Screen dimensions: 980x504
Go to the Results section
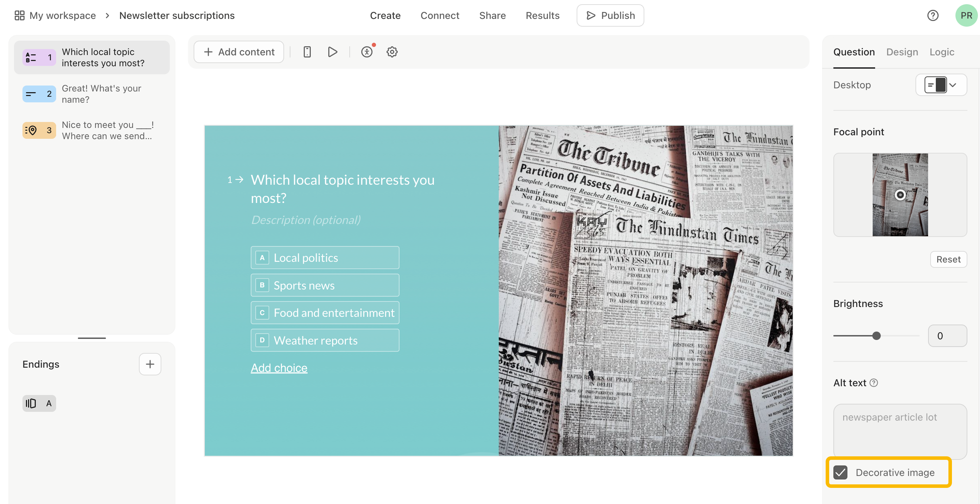point(542,15)
